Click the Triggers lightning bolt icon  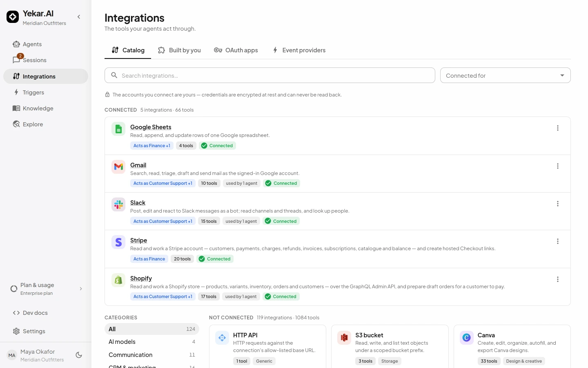coord(16,92)
